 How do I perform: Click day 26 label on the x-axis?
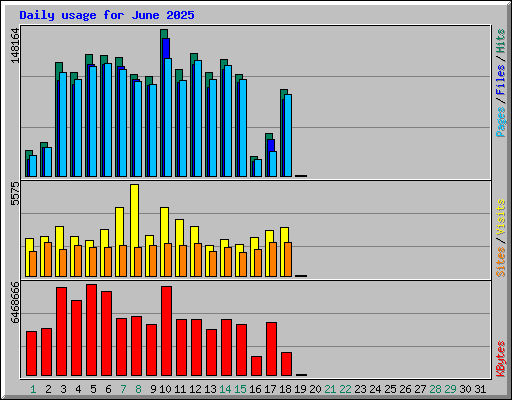pos(405,389)
